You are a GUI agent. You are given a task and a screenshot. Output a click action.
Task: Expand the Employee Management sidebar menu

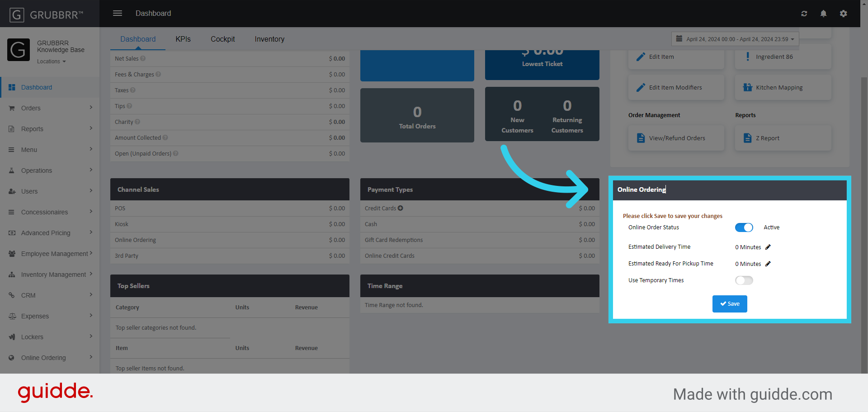(x=50, y=254)
